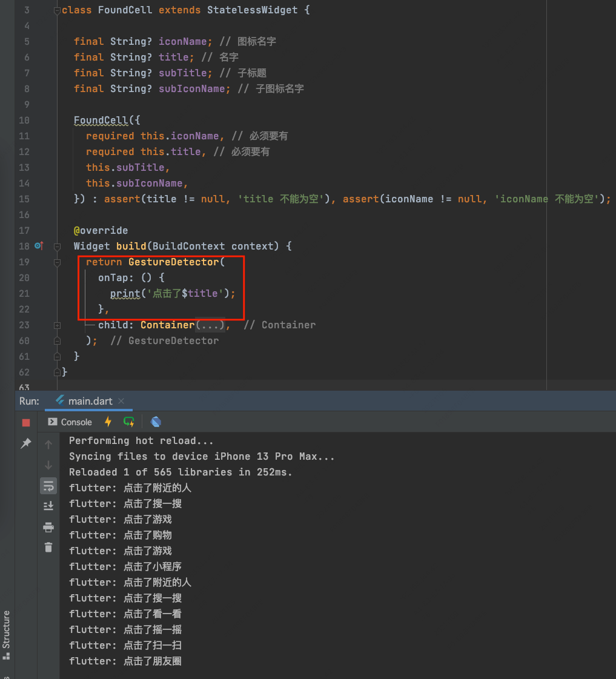This screenshot has width=616, height=679.
Task: Pin the Run tab
Action: pos(26,443)
